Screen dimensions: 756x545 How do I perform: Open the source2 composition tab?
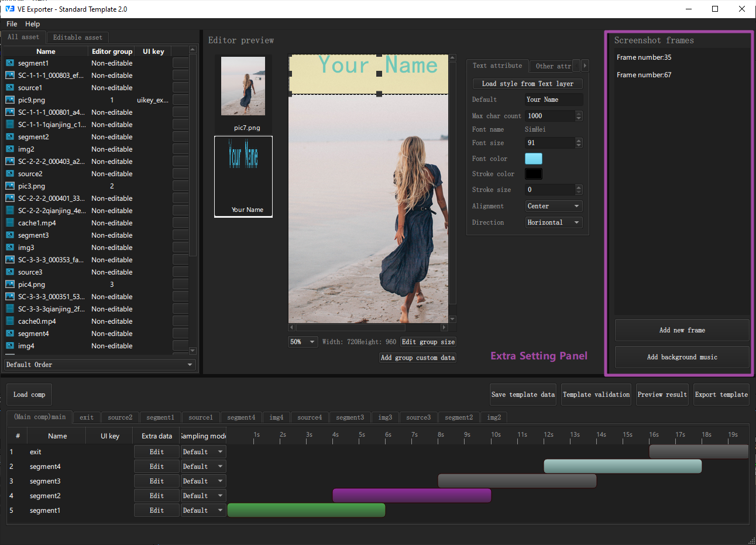[120, 417]
